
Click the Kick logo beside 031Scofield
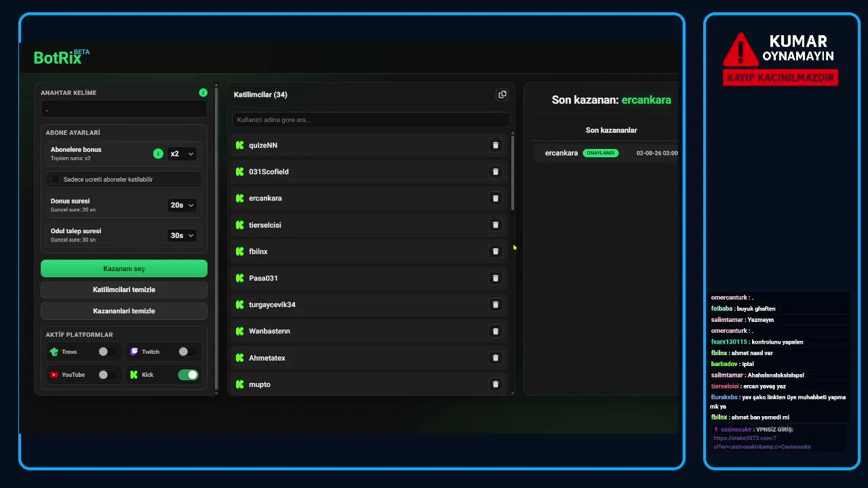click(239, 171)
